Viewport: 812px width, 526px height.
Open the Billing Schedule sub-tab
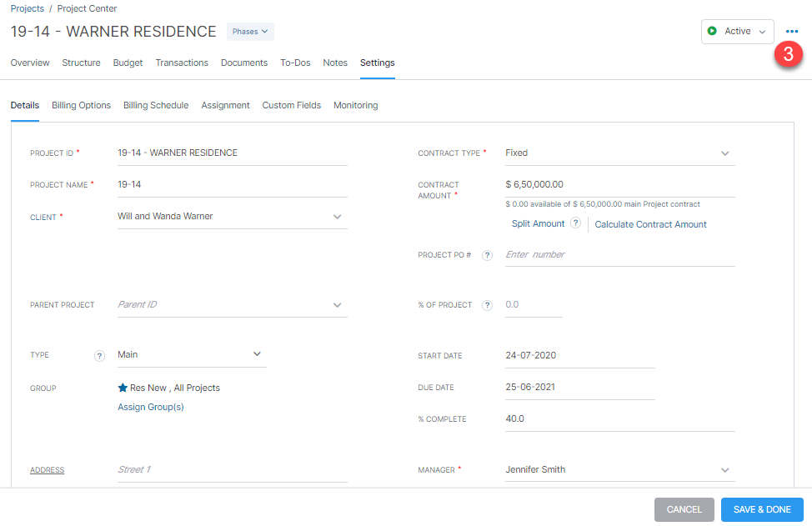click(x=156, y=105)
